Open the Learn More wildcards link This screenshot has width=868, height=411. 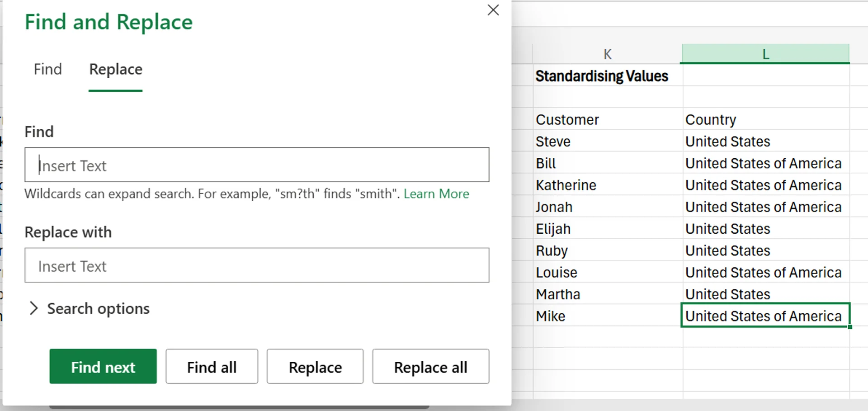pyautogui.click(x=436, y=194)
